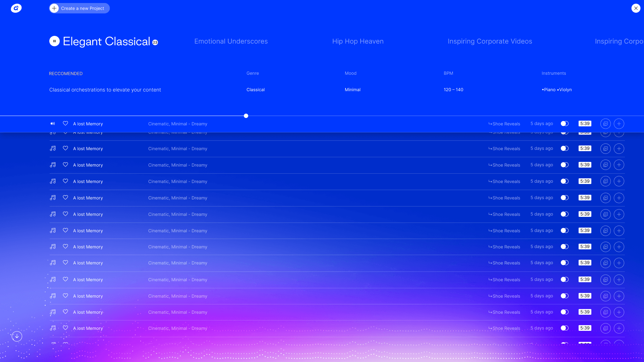This screenshot has width=644, height=362.
Task: Toggle the switch on the last fully visible track
Action: pyautogui.click(x=565, y=328)
